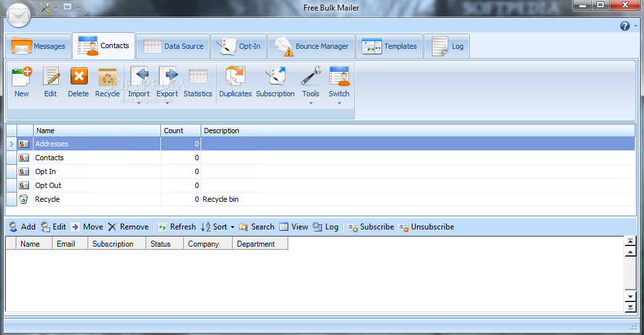Click the Company column header

point(208,244)
